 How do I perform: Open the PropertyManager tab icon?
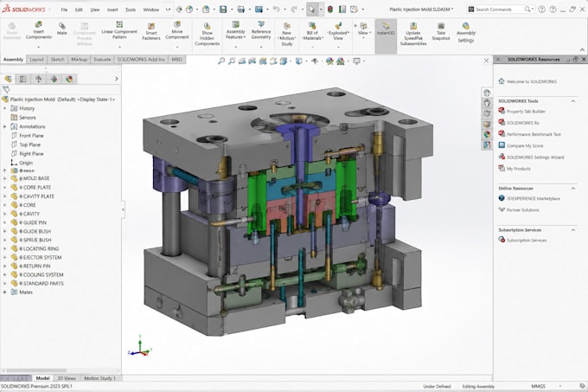click(23, 79)
